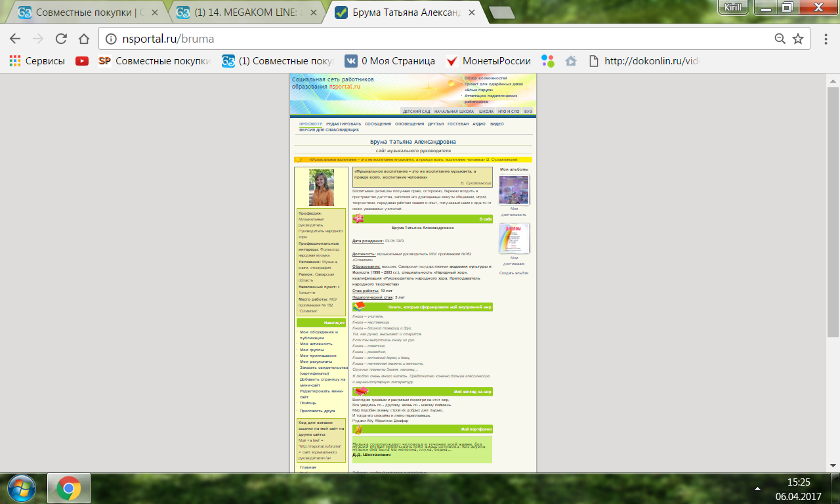This screenshot has width=840, height=504.
Task: Click the Chrome home icon
Action: [x=83, y=39]
